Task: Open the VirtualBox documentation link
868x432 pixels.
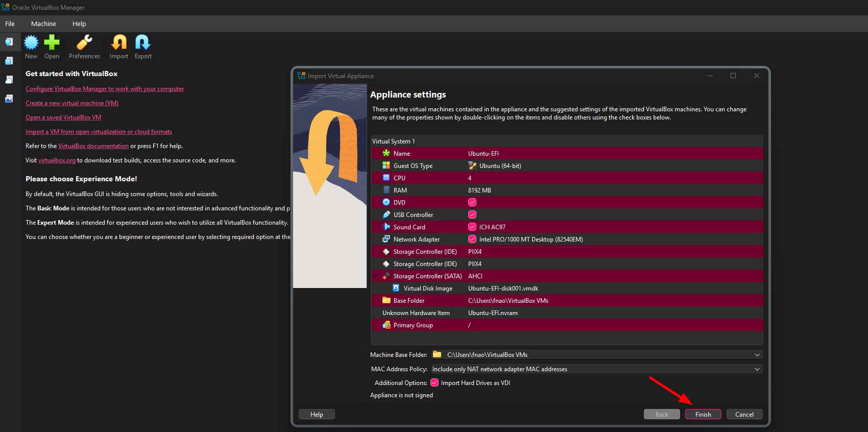Action: pyautogui.click(x=93, y=146)
